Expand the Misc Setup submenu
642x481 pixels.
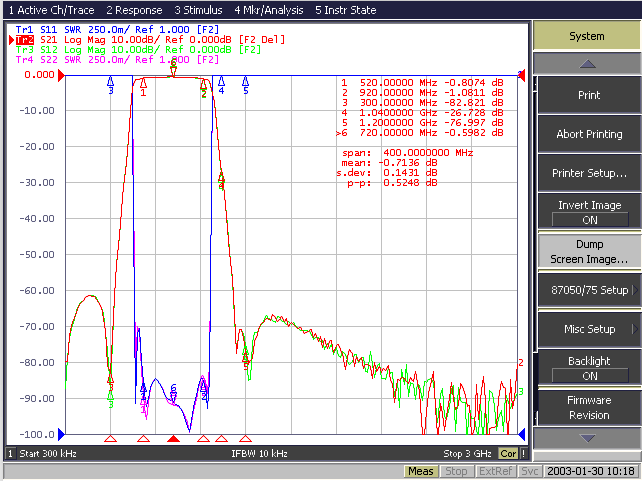tap(590, 329)
